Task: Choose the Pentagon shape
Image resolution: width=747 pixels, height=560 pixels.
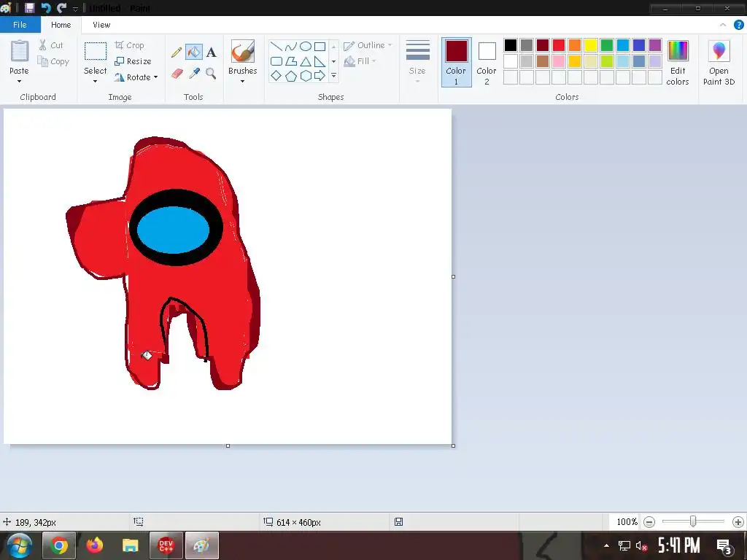Action: [x=290, y=76]
